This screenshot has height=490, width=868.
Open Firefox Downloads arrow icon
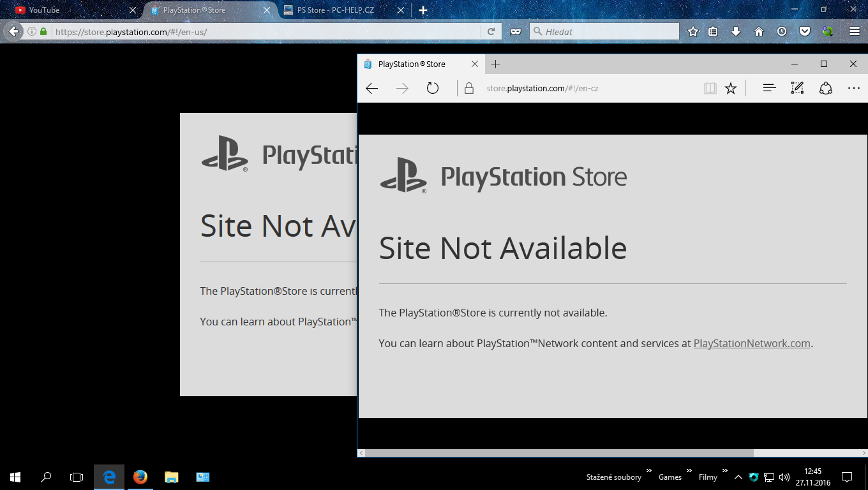(x=736, y=31)
